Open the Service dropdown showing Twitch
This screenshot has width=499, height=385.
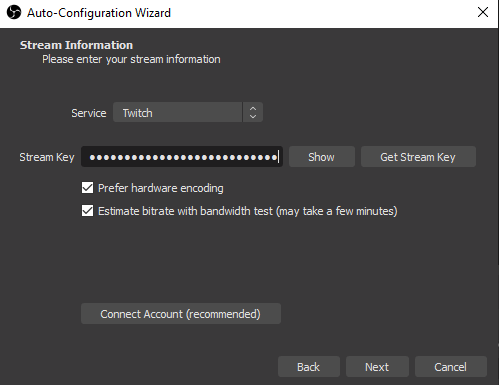(188, 112)
